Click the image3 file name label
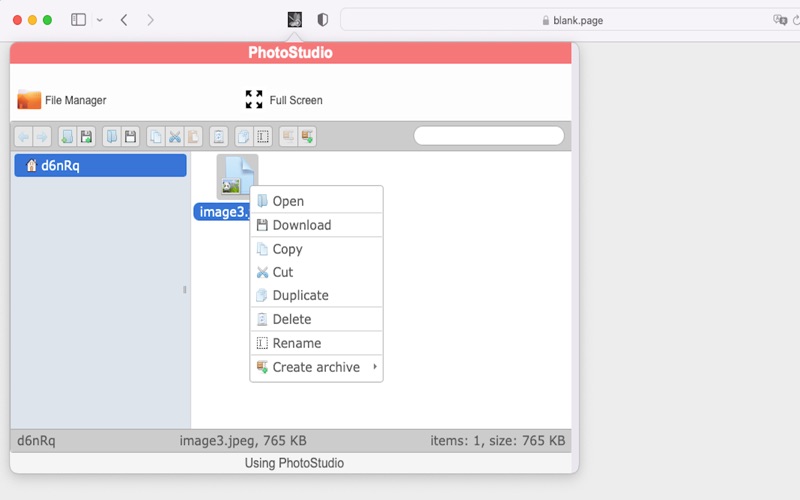800x500 pixels. (x=222, y=212)
